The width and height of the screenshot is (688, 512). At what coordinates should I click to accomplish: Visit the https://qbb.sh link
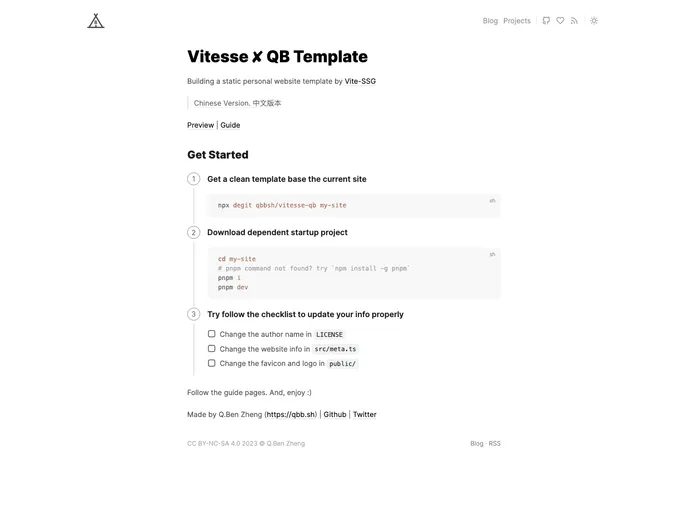(291, 414)
